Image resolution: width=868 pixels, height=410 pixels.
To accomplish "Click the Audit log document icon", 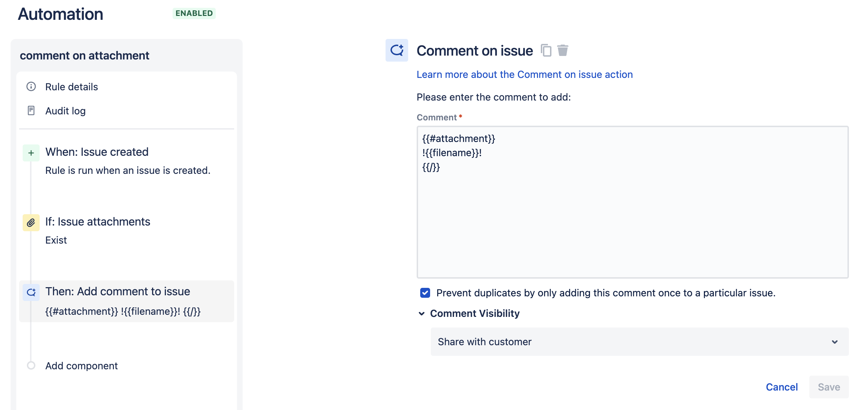I will [31, 111].
